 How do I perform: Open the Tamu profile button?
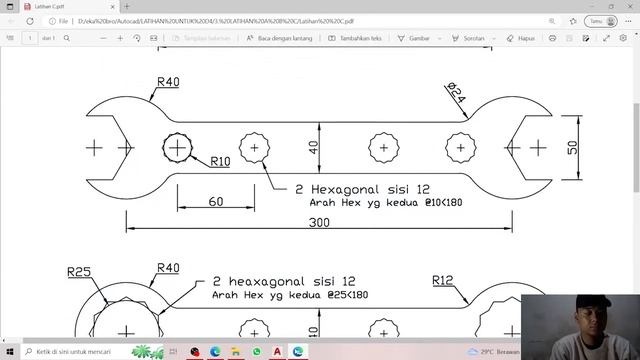tap(601, 21)
